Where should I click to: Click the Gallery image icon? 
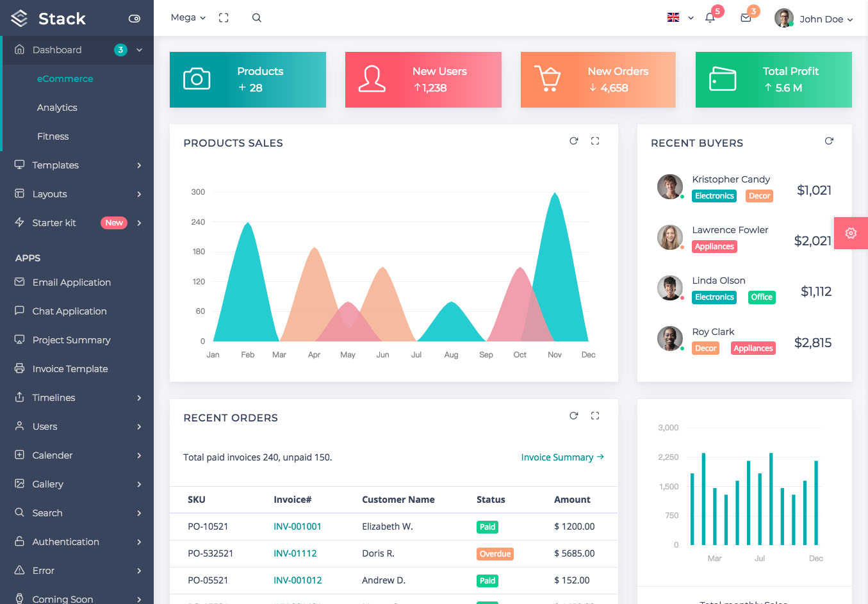(19, 484)
